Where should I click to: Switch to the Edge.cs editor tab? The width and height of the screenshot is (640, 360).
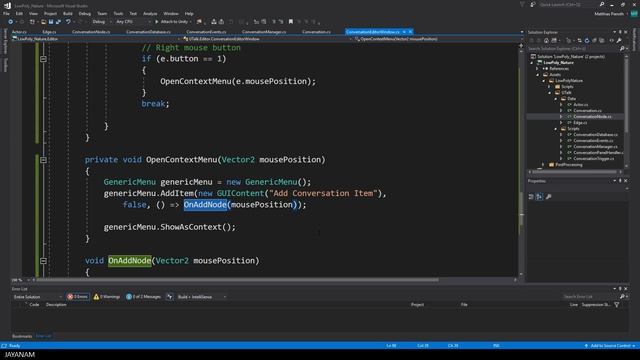49,31
